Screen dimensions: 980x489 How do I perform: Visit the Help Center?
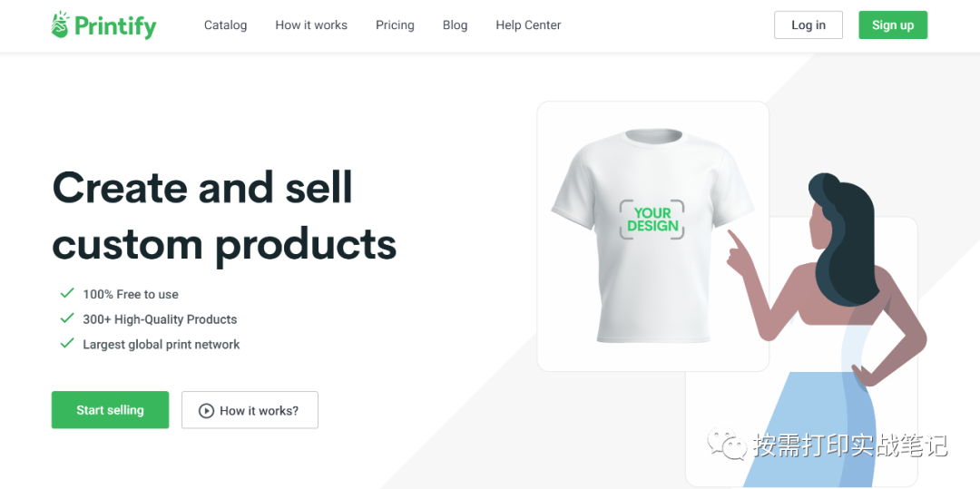tap(528, 25)
